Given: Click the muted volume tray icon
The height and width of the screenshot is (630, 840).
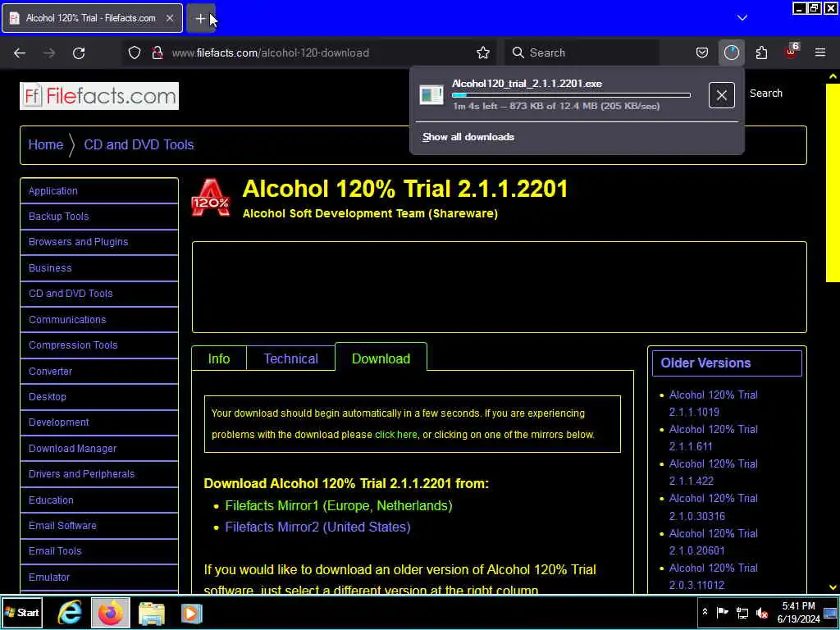Looking at the screenshot, I should coord(761,612).
